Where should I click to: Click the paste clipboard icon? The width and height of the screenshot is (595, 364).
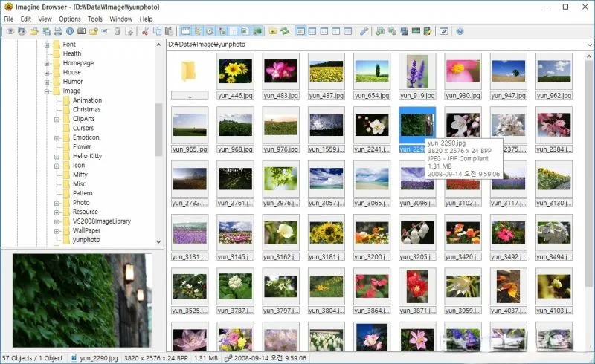(x=170, y=31)
